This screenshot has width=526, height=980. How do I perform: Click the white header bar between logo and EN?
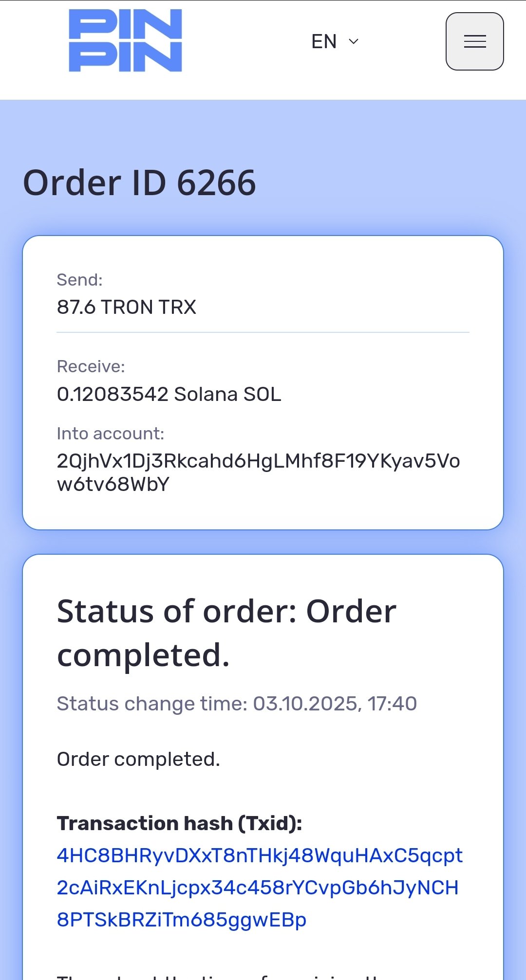(x=244, y=41)
